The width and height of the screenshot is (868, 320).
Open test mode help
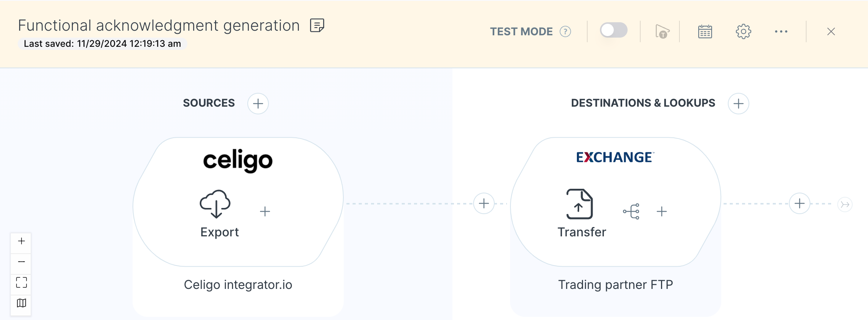point(565,31)
